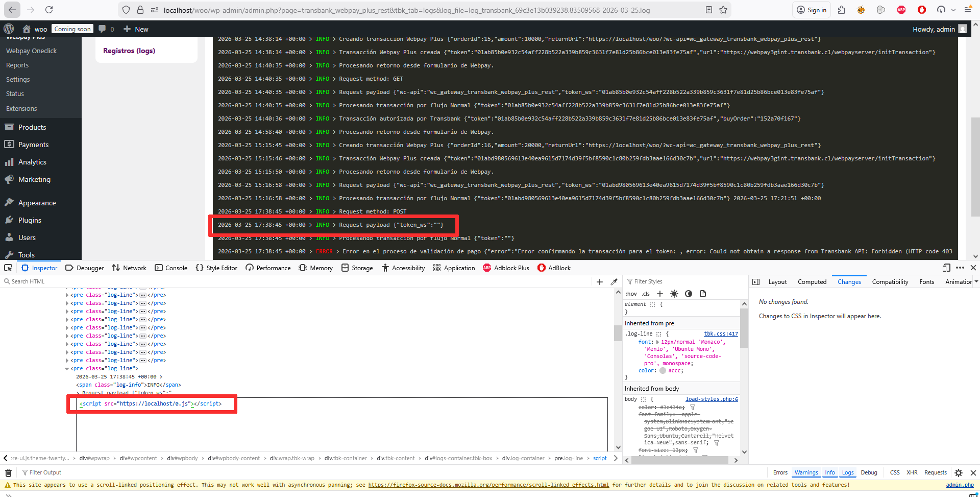The image size is (980, 500).
Task: Clear the console output trash icon
Action: [x=8, y=473]
